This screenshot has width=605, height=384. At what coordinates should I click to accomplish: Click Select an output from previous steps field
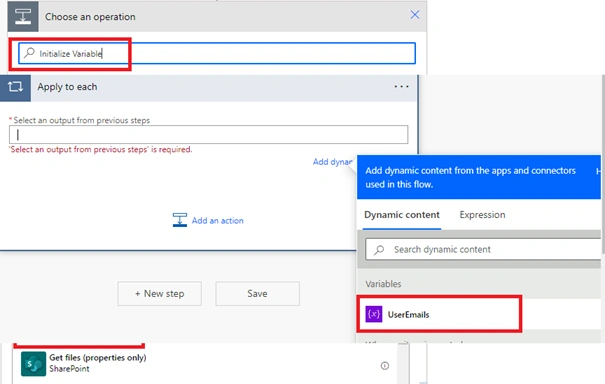click(x=208, y=134)
